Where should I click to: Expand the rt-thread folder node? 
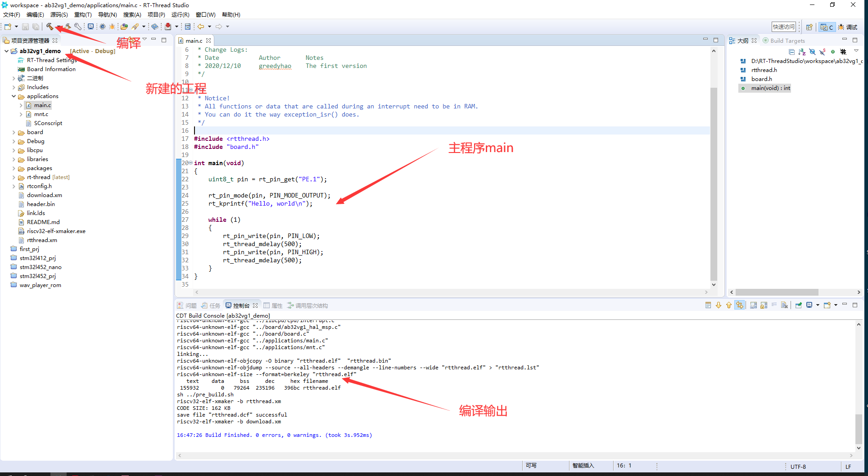[14, 177]
